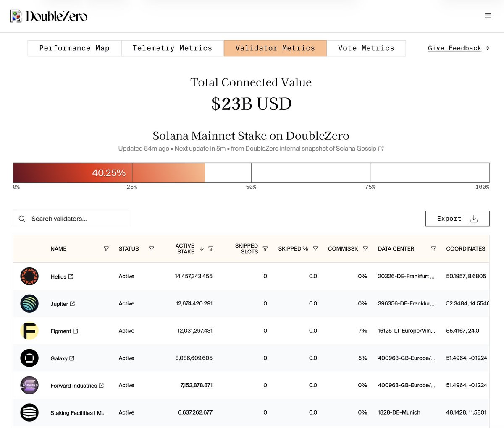The image size is (504, 428).
Task: Open Figment external link icon
Action: click(x=76, y=331)
